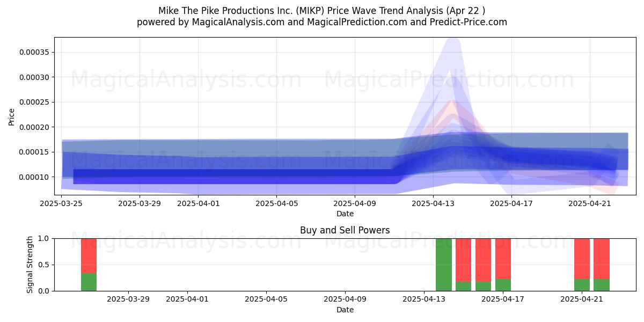The height and width of the screenshot is (322, 644).
Task: Click the 2025-04-21 date tick on price chart
Action: click(x=590, y=203)
